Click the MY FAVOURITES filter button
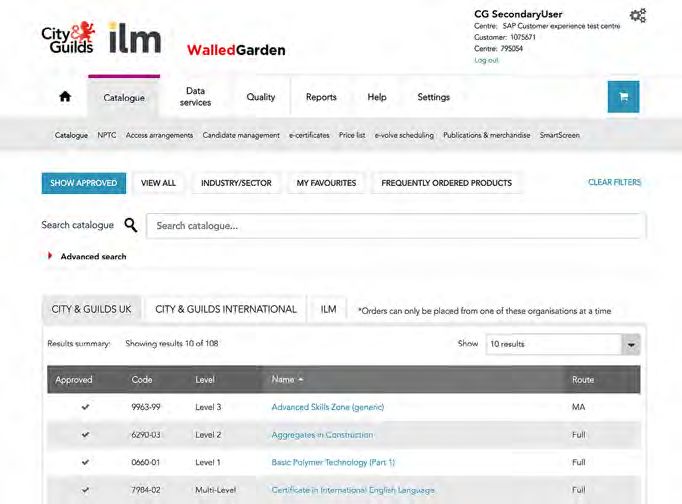 coord(326,183)
